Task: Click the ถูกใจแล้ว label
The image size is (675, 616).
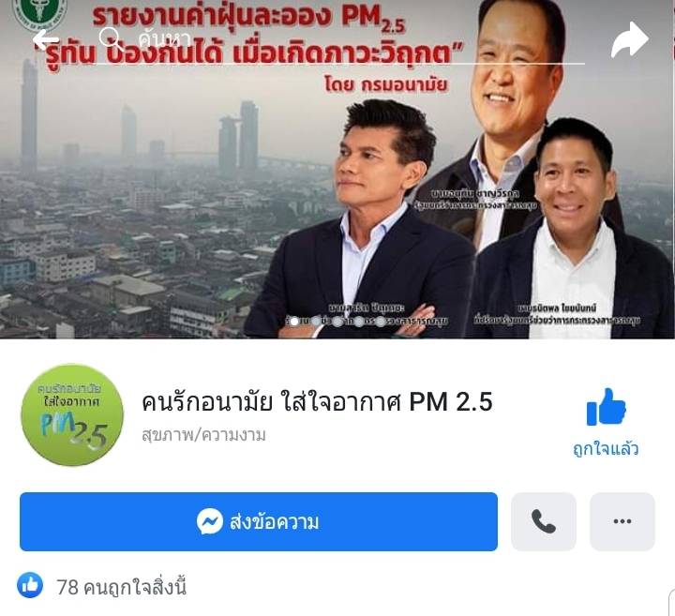Action: click(x=606, y=448)
